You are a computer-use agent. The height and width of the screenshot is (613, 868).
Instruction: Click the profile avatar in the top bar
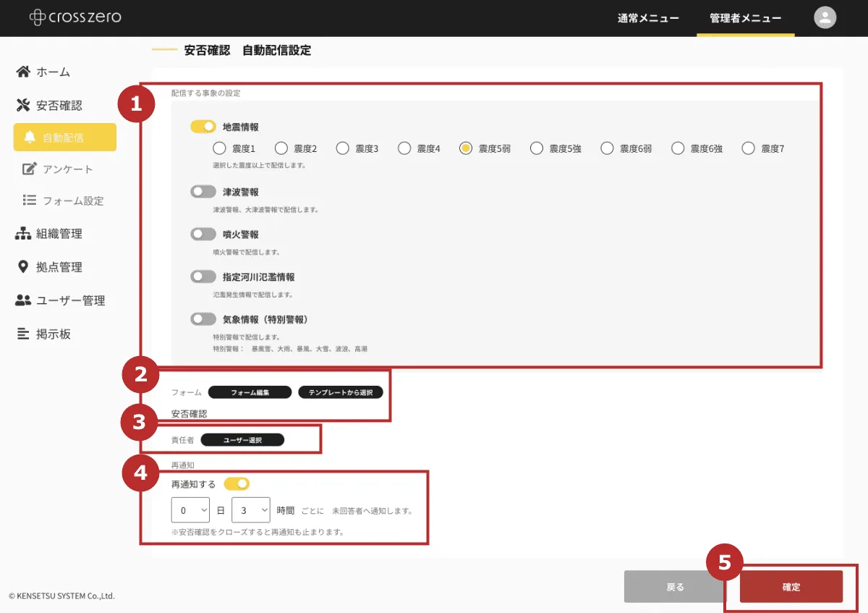[x=825, y=17]
